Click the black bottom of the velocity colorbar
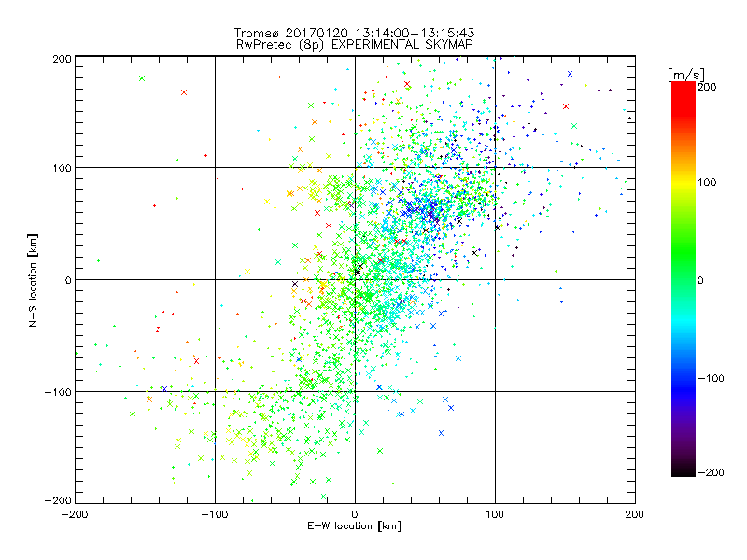Viewport: 747px width, 560px height. pyautogui.click(x=684, y=470)
